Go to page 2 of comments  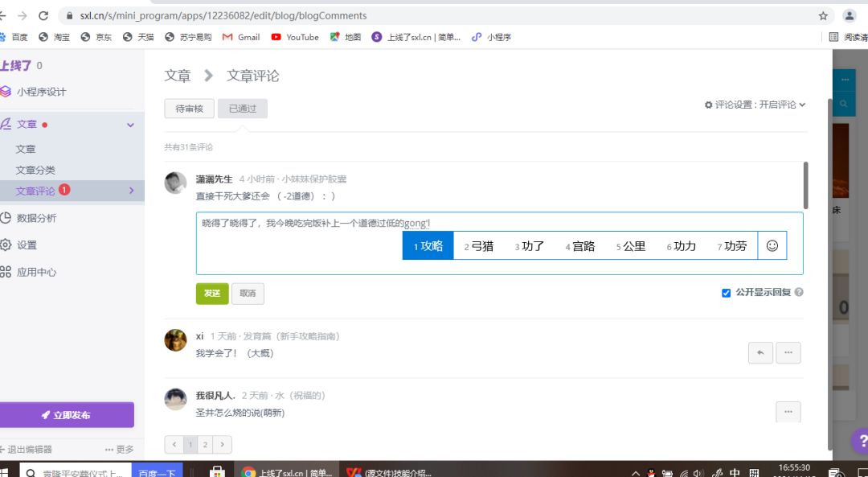(205, 444)
